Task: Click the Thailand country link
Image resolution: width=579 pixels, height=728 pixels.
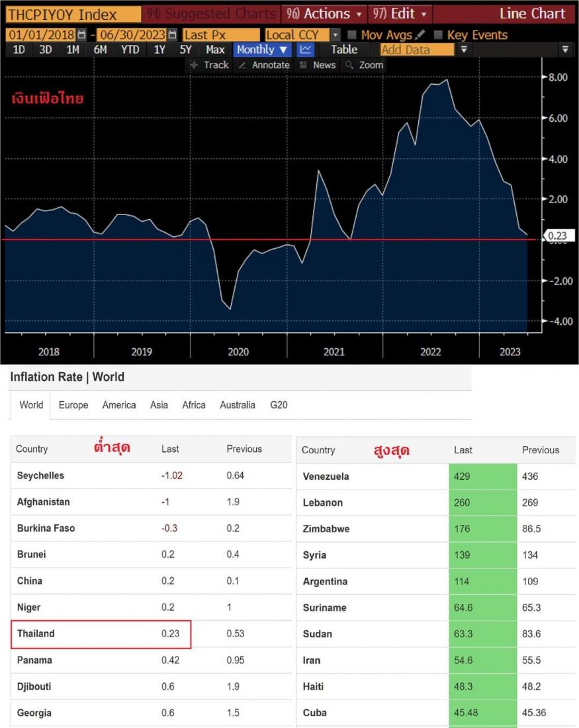Action: tap(36, 633)
